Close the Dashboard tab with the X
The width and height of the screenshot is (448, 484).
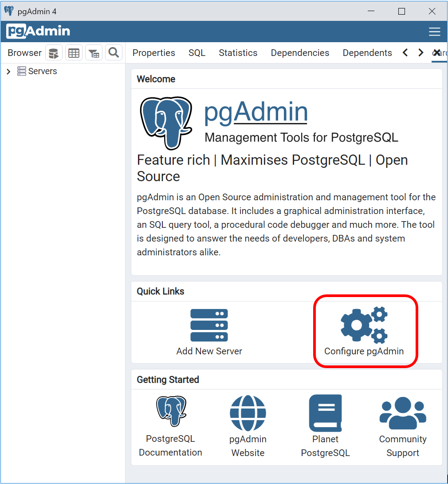436,52
